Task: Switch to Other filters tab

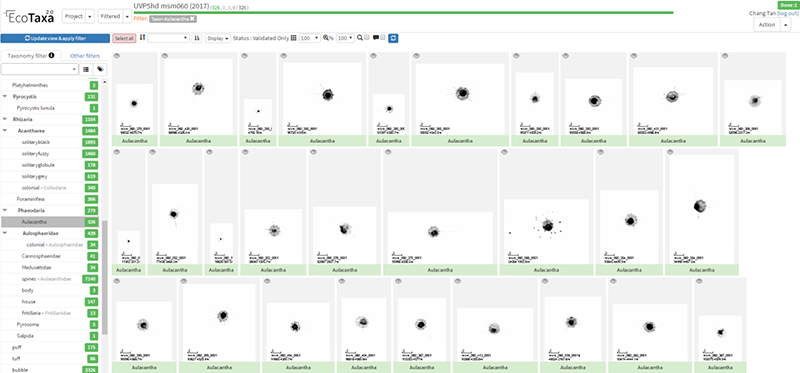Action: [x=85, y=56]
